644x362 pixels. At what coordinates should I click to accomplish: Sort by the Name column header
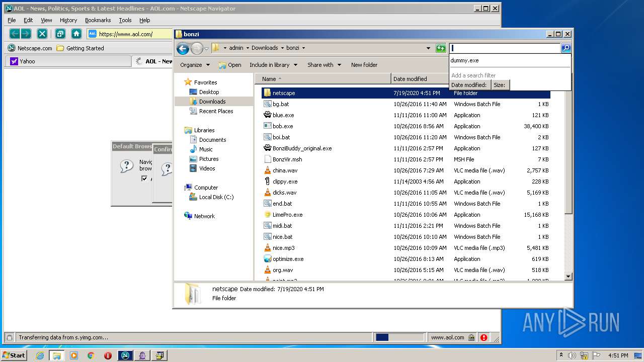(323, 79)
